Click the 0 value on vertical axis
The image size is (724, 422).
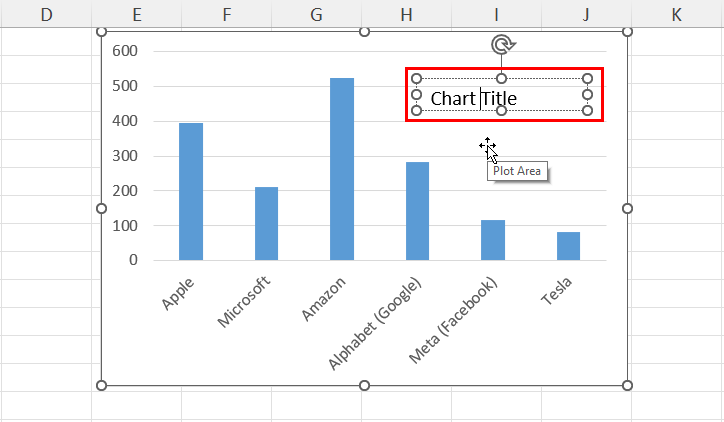click(x=133, y=260)
